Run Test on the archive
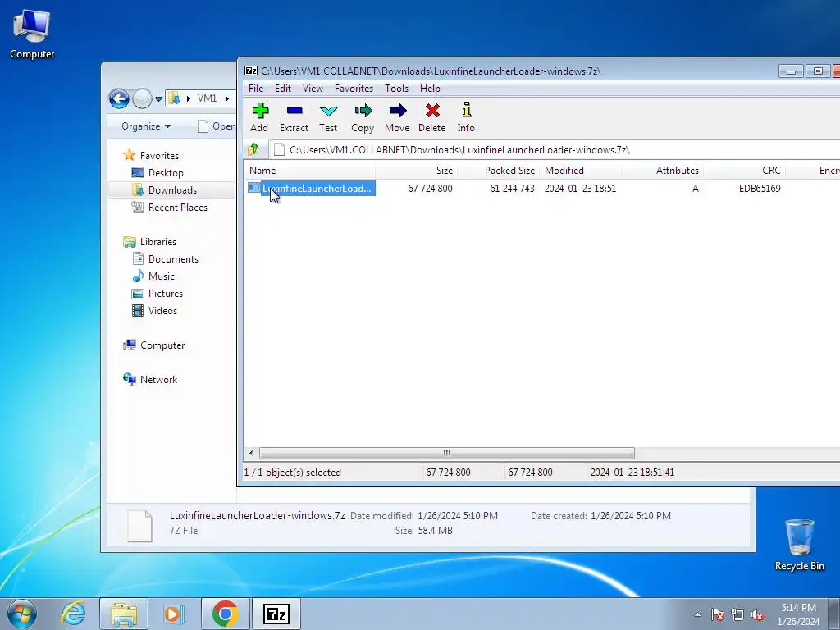Image resolution: width=840 pixels, height=630 pixels. [328, 111]
